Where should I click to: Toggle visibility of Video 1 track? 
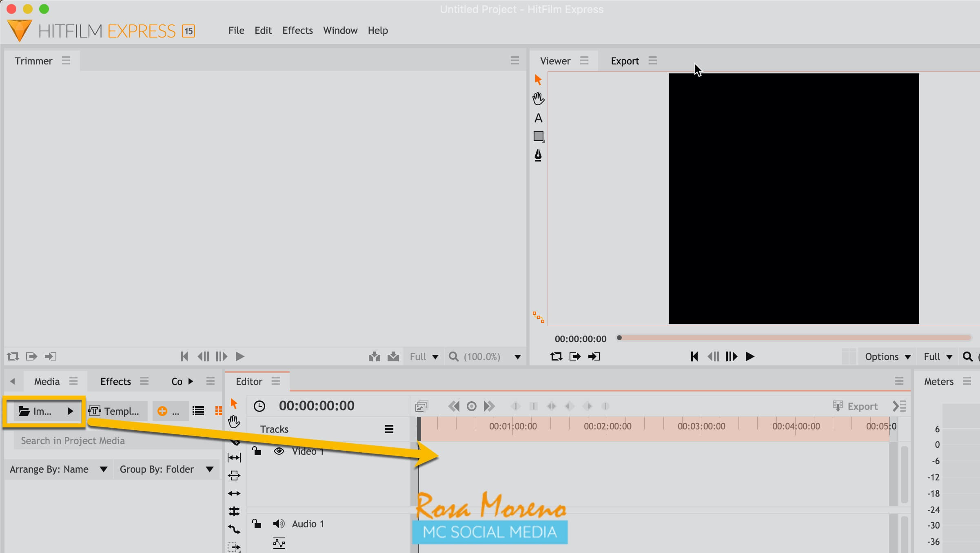279,451
